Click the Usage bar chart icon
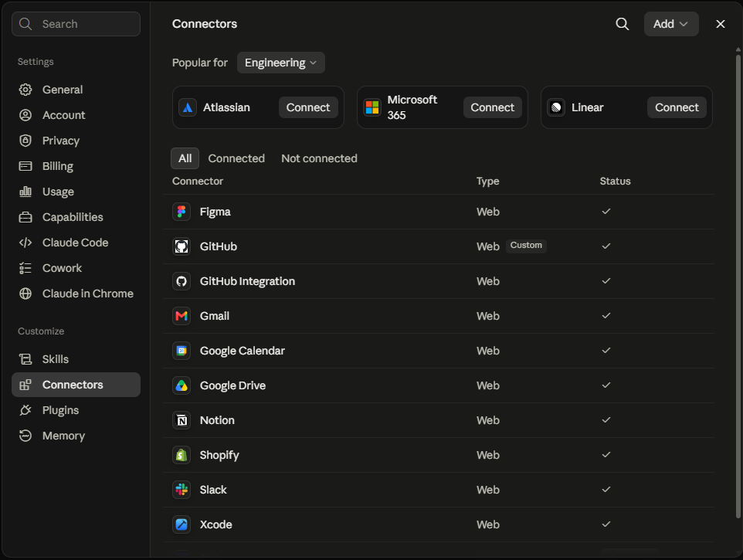The image size is (743, 560). 25,192
